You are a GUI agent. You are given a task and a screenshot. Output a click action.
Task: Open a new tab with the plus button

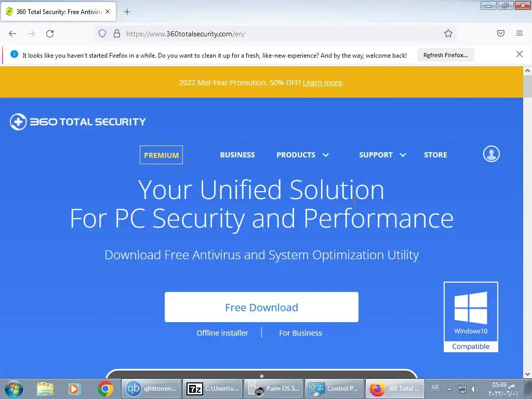127,12
